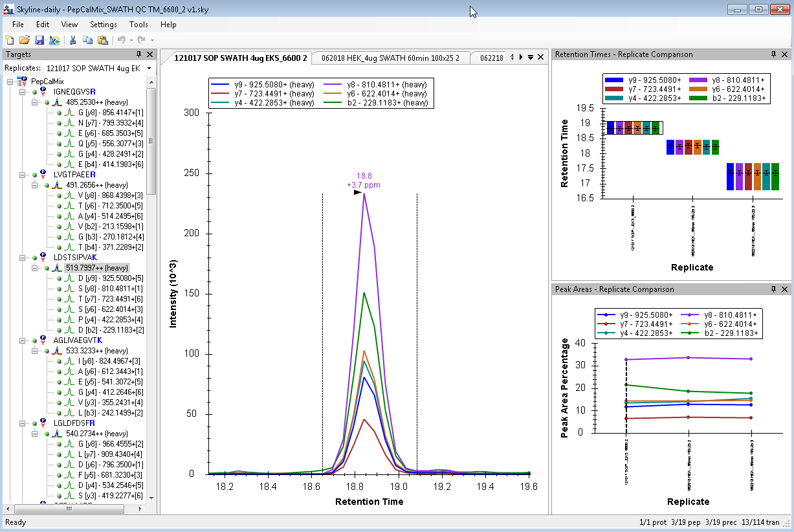794x532 pixels.
Task: Save the document with the floppy icon
Action: [39, 40]
